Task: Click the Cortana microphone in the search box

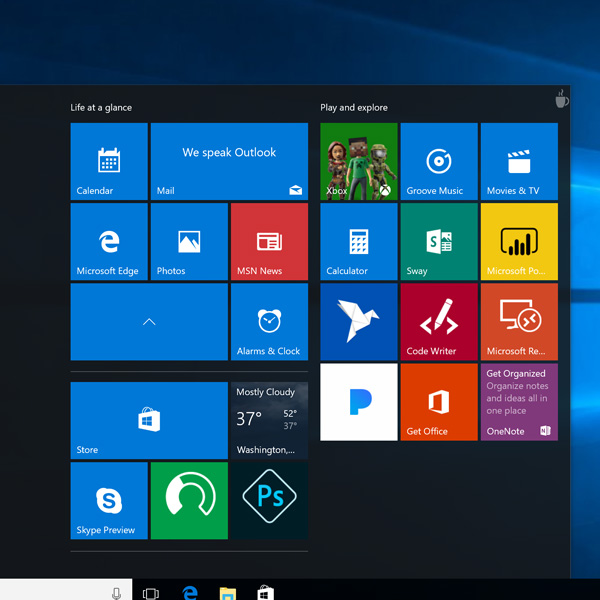Action: pyautogui.click(x=117, y=593)
